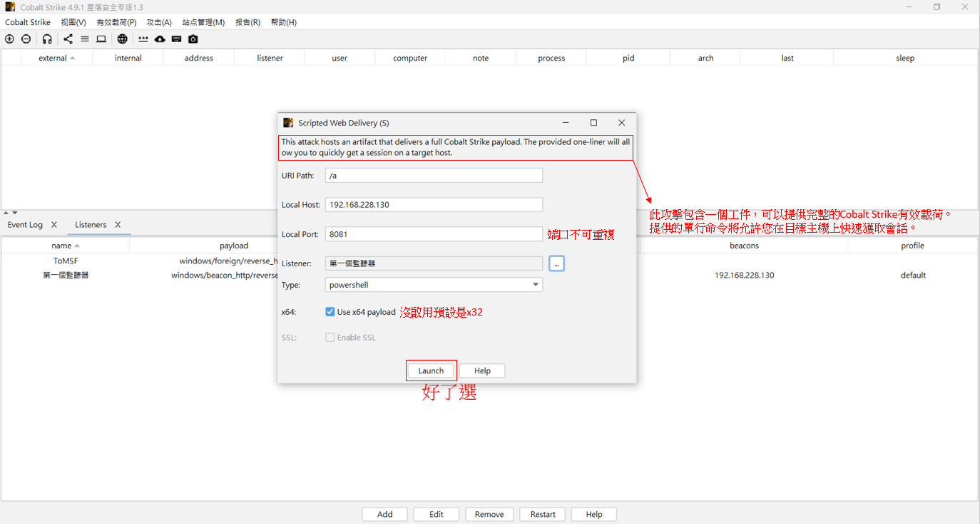Open the 攻击(A) menu
The width and height of the screenshot is (980, 524).
pyautogui.click(x=159, y=23)
